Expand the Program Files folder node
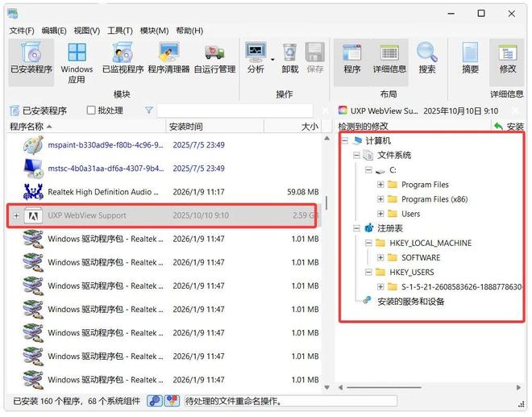 click(380, 185)
